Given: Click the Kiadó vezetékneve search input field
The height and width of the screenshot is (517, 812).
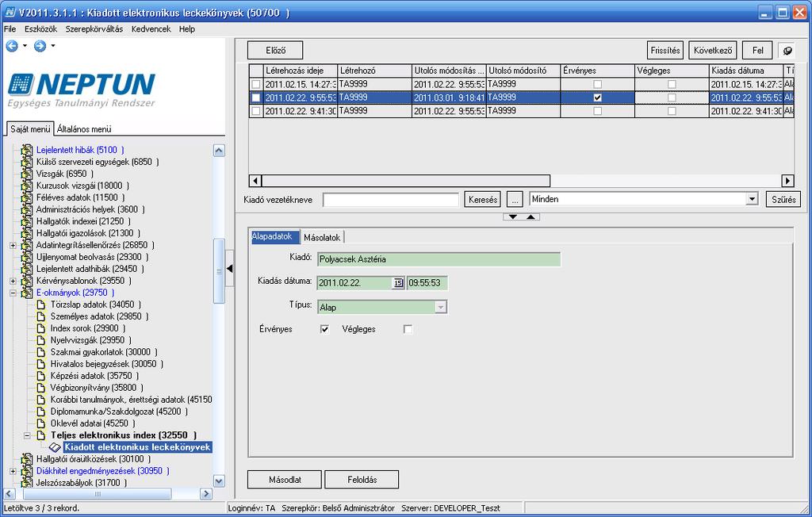Looking at the screenshot, I should [x=391, y=200].
